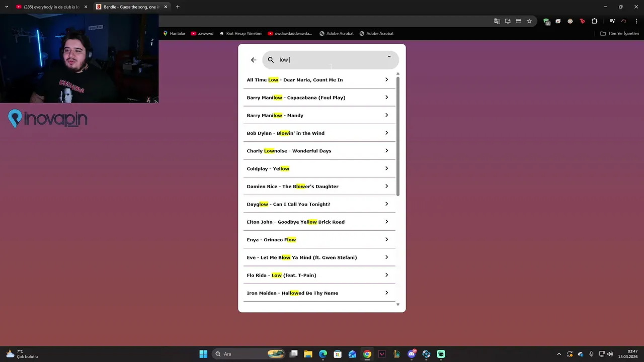
Task: Open media controls music note icon
Action: [612, 21]
